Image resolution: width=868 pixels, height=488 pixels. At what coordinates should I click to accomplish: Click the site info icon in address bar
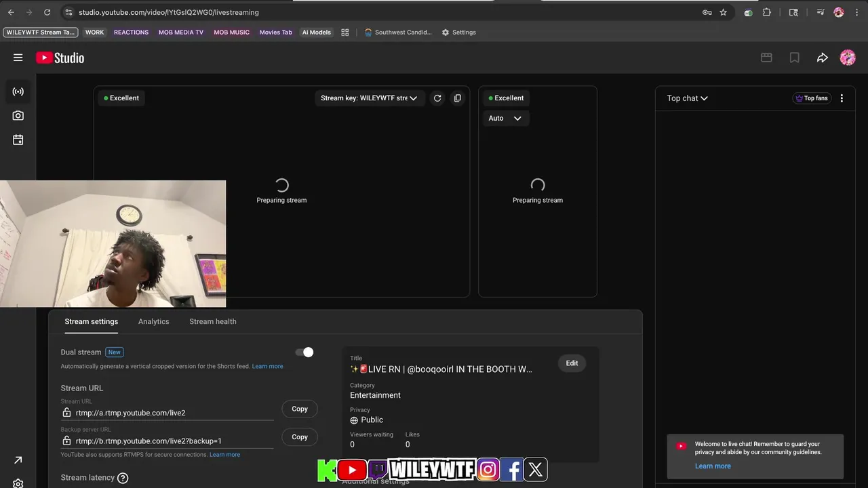tap(68, 12)
